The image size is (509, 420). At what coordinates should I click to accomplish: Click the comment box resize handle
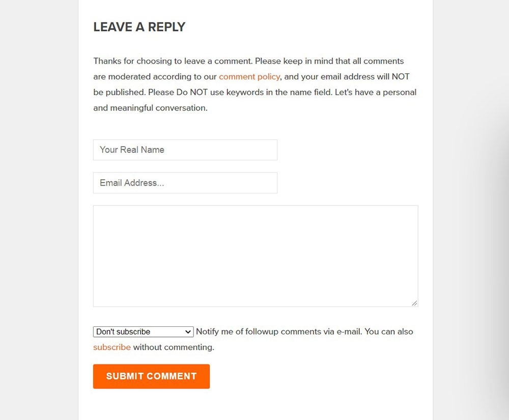coord(414,303)
